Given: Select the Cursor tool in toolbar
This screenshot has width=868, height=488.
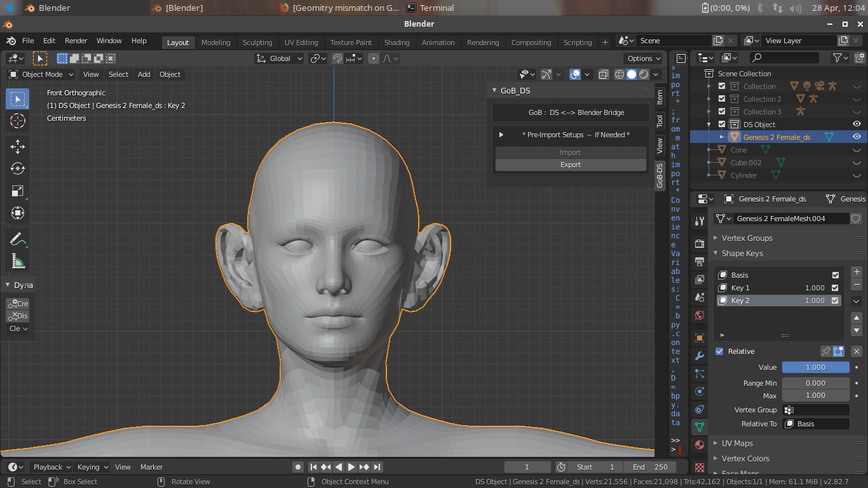Looking at the screenshot, I should point(18,121).
